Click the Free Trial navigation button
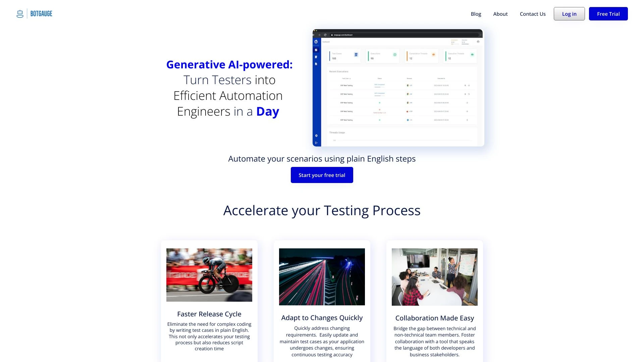Image resolution: width=644 pixels, height=362 pixels. 608,14
